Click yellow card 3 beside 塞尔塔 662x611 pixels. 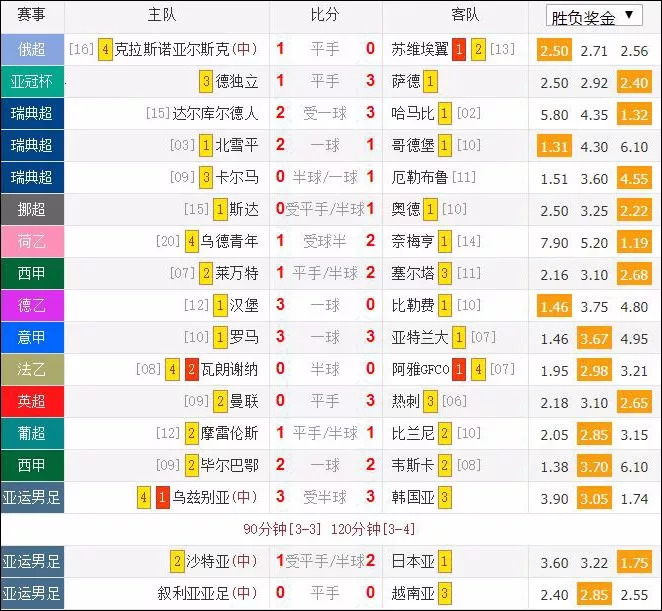point(445,274)
